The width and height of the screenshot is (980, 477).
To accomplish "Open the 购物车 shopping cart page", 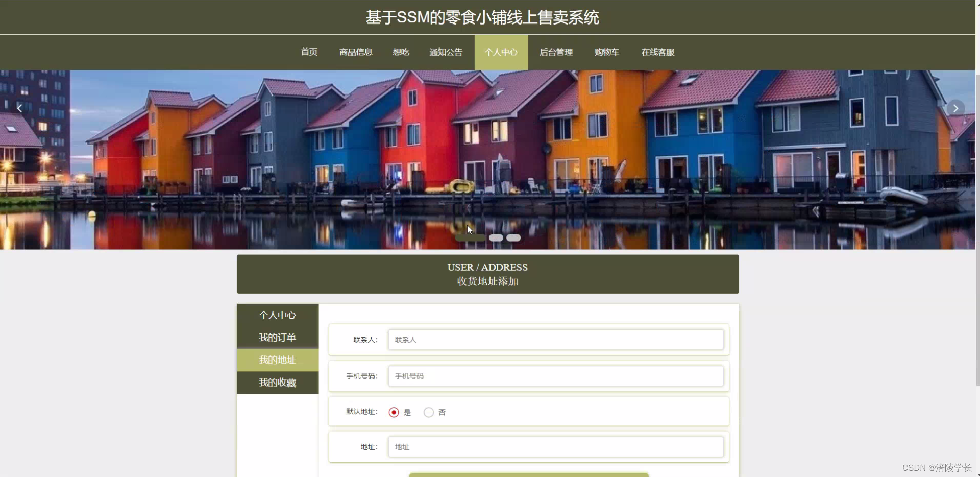I will coord(606,52).
